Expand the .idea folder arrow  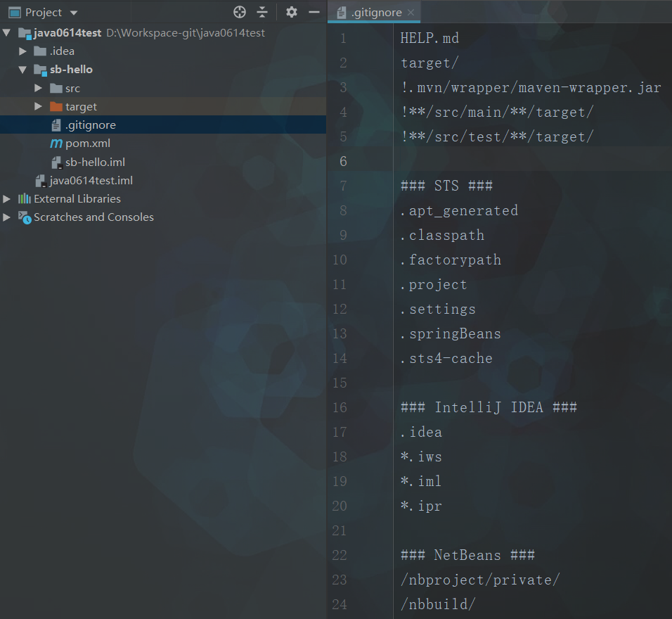pyautogui.click(x=23, y=51)
